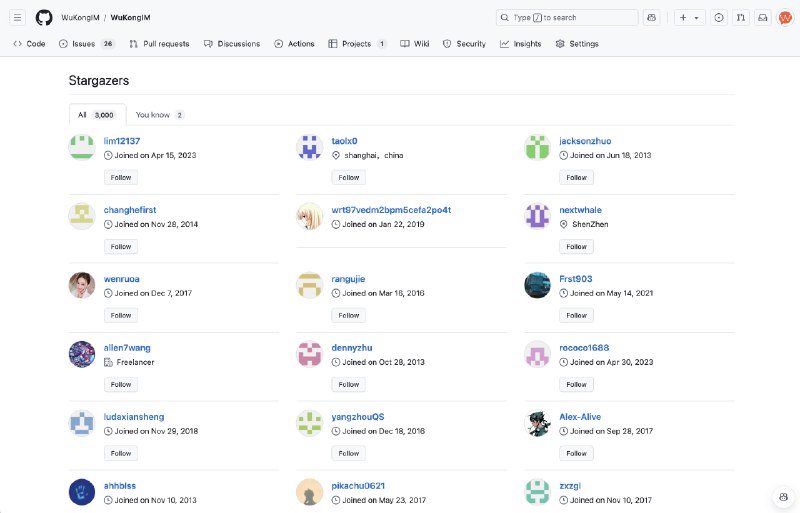Follow user lim12137
Screen dimensions: 800x513
tap(120, 177)
